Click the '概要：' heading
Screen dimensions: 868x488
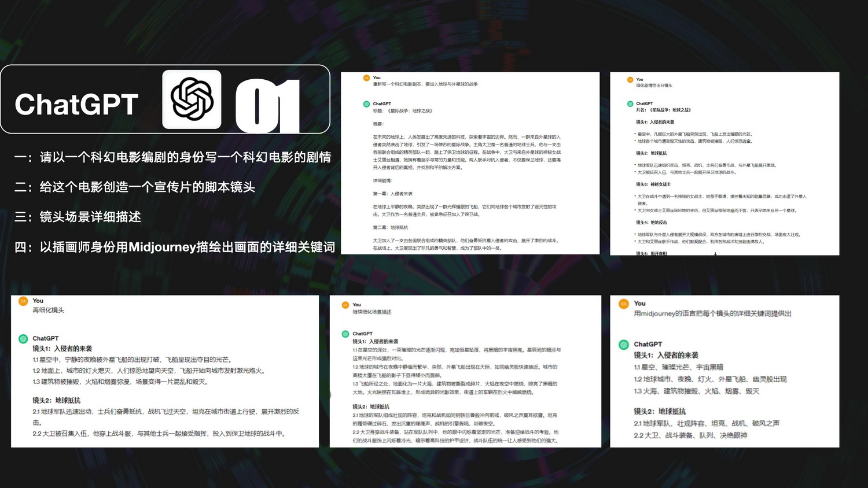[378, 124]
